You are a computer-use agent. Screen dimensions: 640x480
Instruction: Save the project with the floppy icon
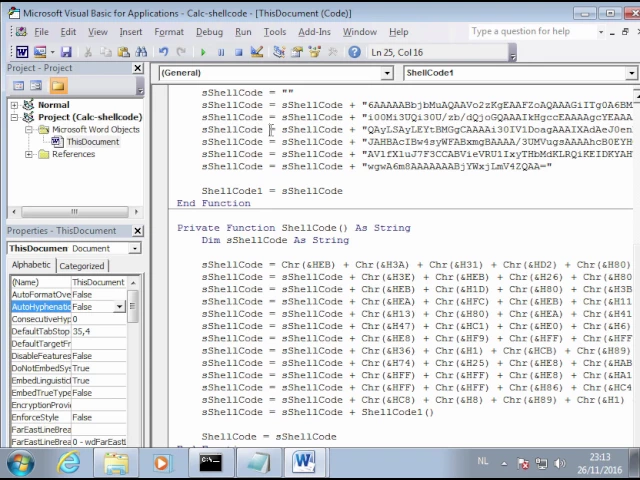tap(66, 52)
